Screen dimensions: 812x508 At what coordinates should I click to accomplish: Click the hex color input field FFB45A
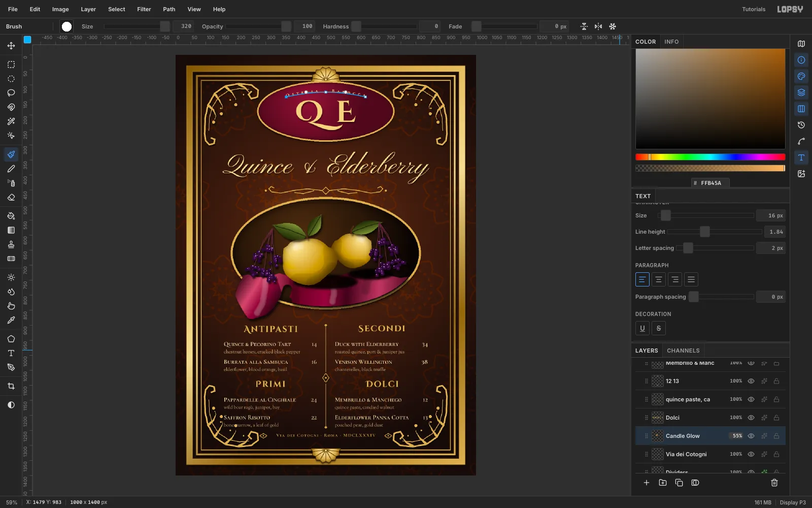click(710, 183)
